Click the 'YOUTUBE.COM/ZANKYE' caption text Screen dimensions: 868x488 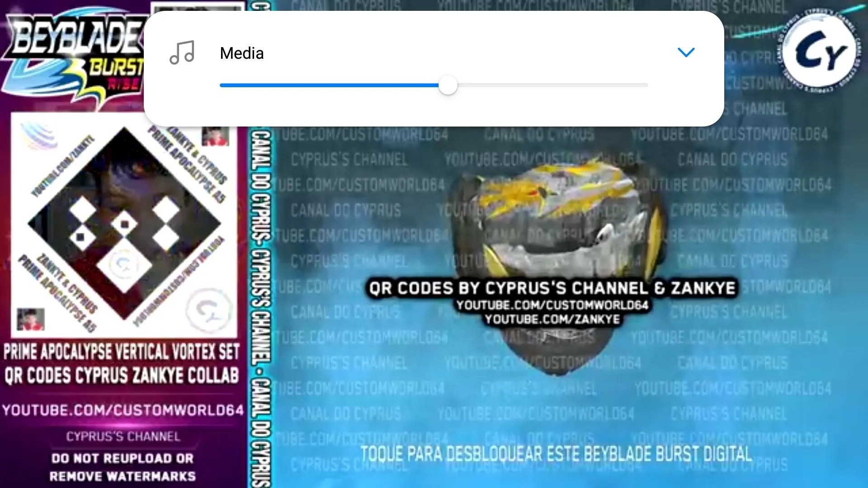552,319
